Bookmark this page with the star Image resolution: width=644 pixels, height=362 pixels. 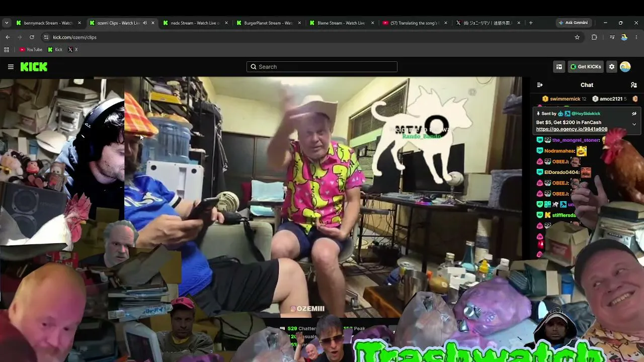577,37
